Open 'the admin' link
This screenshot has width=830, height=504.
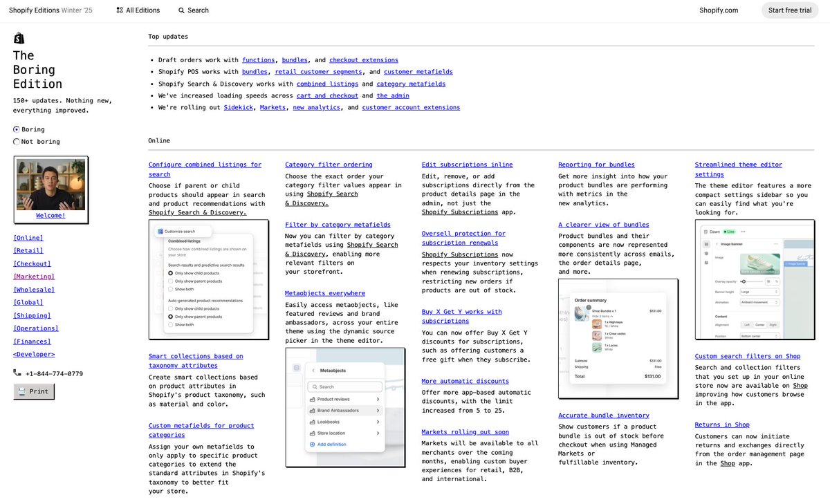point(393,95)
